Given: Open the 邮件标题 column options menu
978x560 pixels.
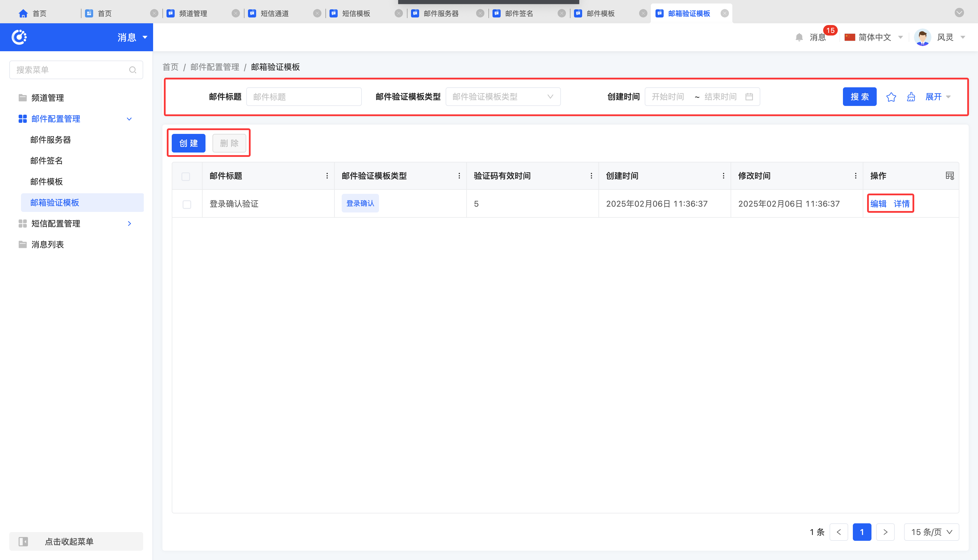Looking at the screenshot, I should [x=327, y=176].
